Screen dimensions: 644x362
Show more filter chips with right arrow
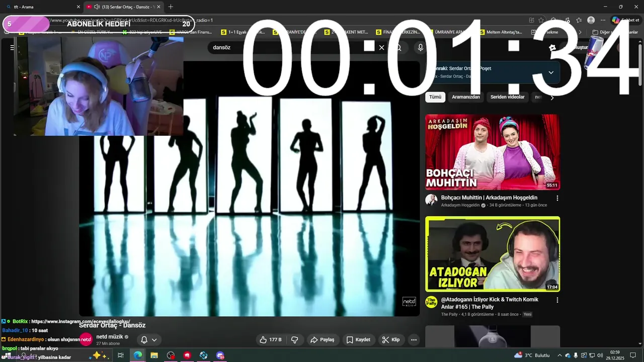tap(552, 98)
